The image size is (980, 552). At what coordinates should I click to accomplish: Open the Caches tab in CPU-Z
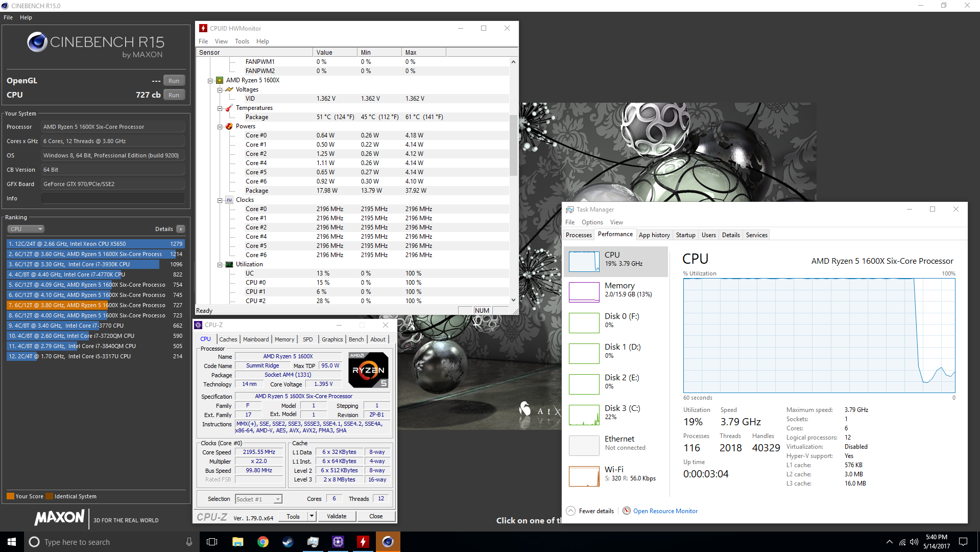(x=228, y=339)
